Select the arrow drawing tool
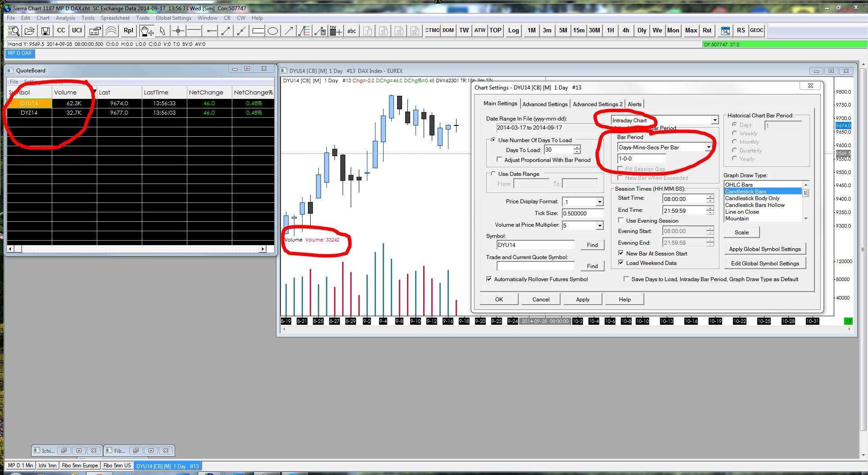Viewport: 868px width, 475px height. 289,31
